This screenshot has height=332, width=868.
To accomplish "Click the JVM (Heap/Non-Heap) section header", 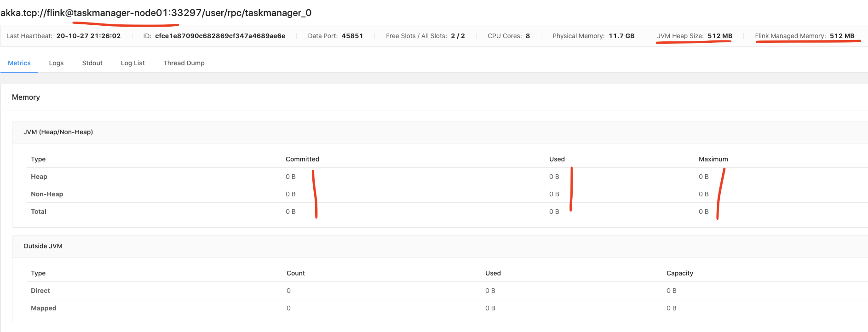I will [58, 132].
